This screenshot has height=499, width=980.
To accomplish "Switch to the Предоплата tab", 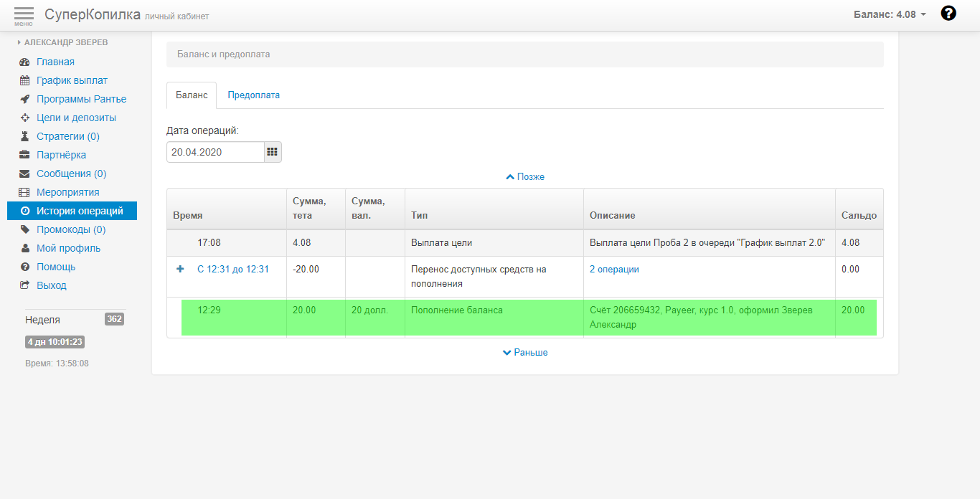I will (253, 95).
